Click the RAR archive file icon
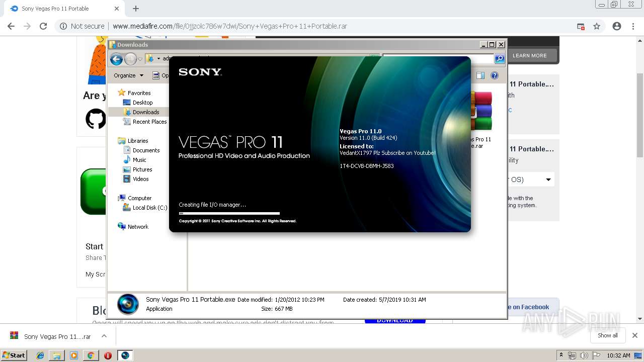This screenshot has width=644, height=362. click(x=481, y=111)
